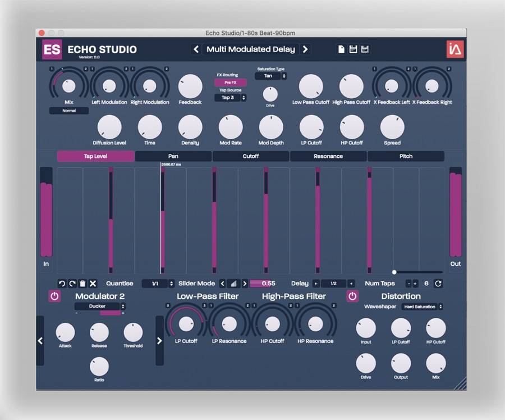Click the Normal button under Mix
This screenshot has height=420, width=505.
click(x=69, y=111)
